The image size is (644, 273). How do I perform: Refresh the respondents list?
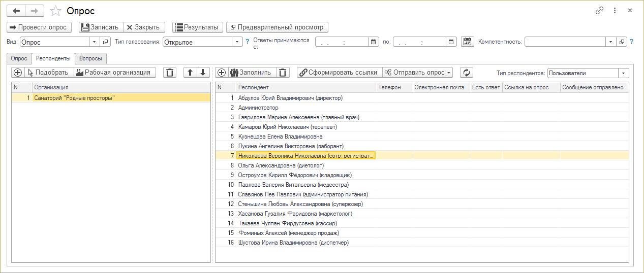tap(466, 73)
